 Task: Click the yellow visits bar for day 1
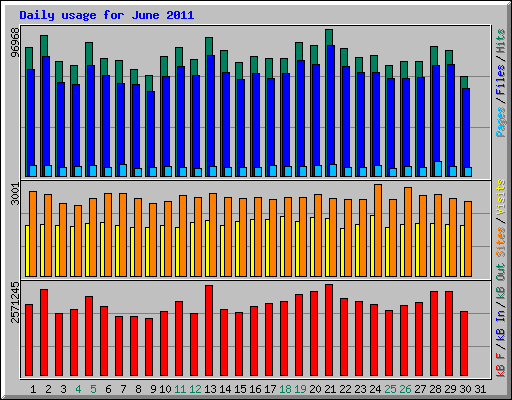click(x=27, y=251)
